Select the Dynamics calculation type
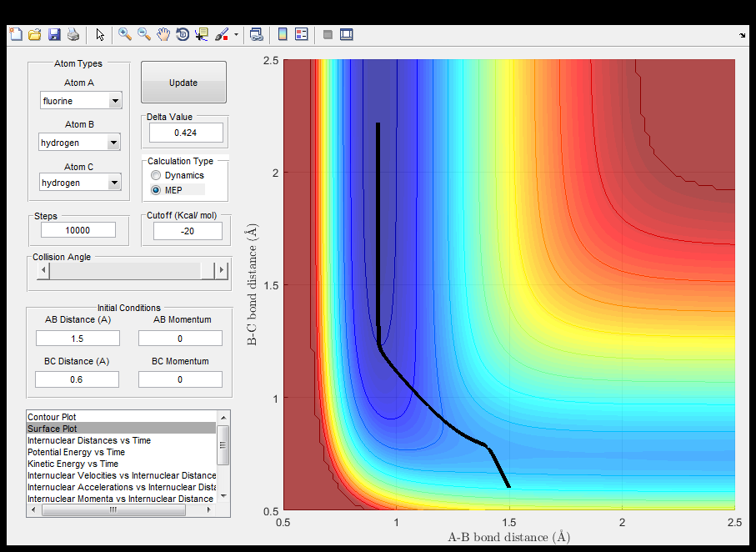The height and width of the screenshot is (552, 756). [156, 176]
